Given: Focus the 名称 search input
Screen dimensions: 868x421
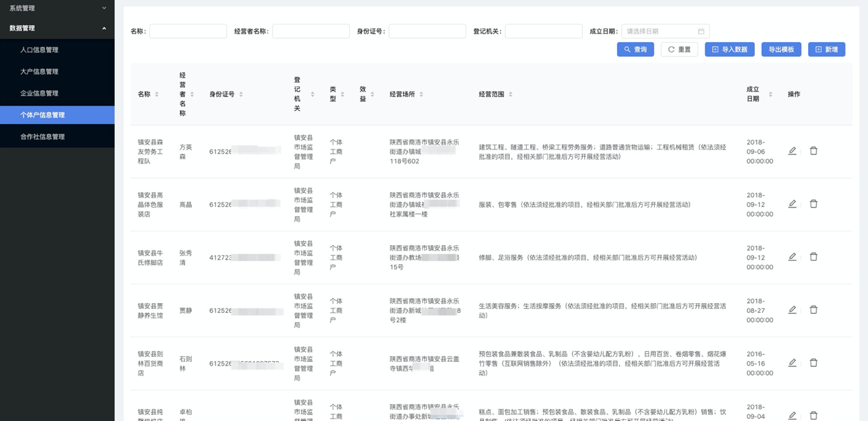Looking at the screenshot, I should click(x=188, y=31).
